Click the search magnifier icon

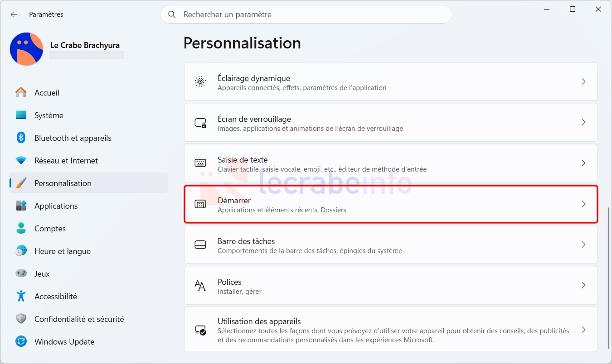tap(172, 14)
